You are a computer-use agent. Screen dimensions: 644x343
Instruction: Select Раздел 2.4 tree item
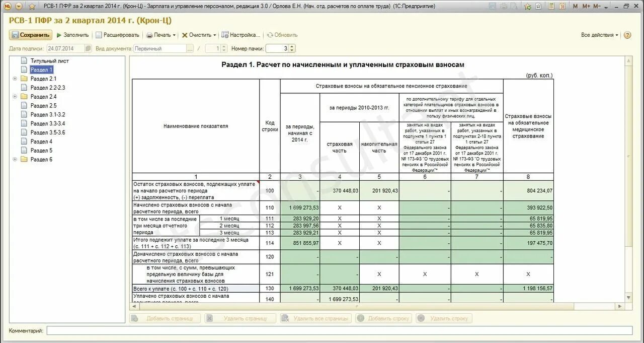pos(43,97)
